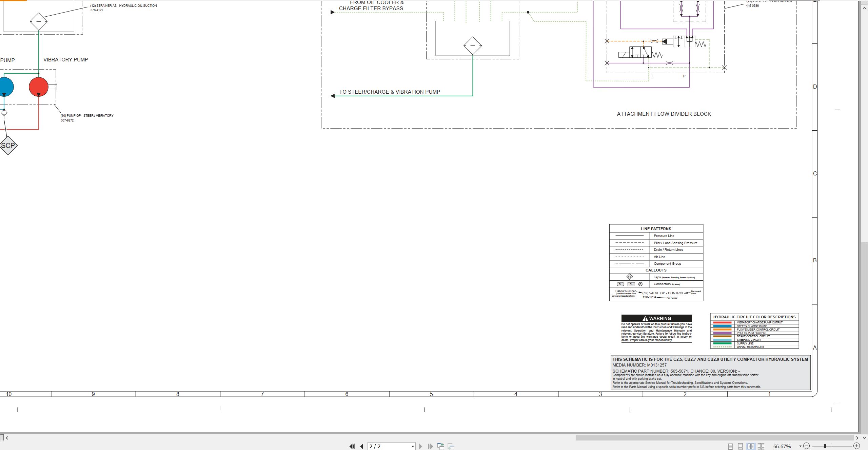The height and width of the screenshot is (450, 868).
Task: Go to the first page
Action: point(352,447)
